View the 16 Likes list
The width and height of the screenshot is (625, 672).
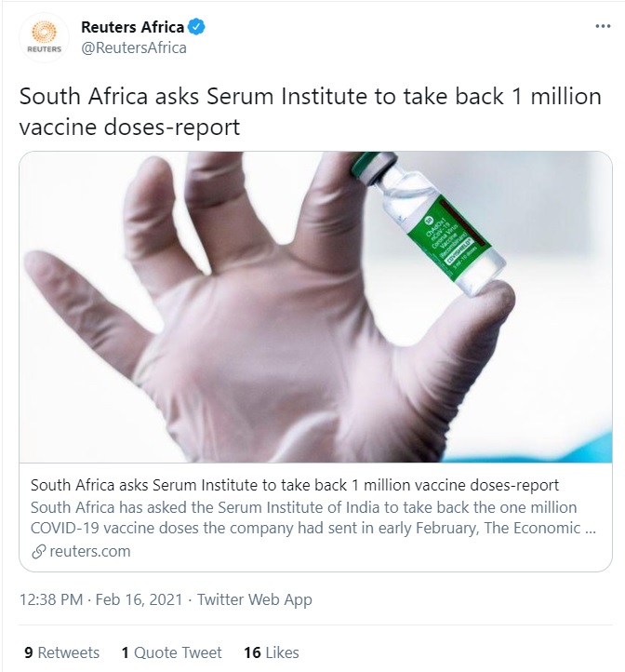click(x=271, y=652)
